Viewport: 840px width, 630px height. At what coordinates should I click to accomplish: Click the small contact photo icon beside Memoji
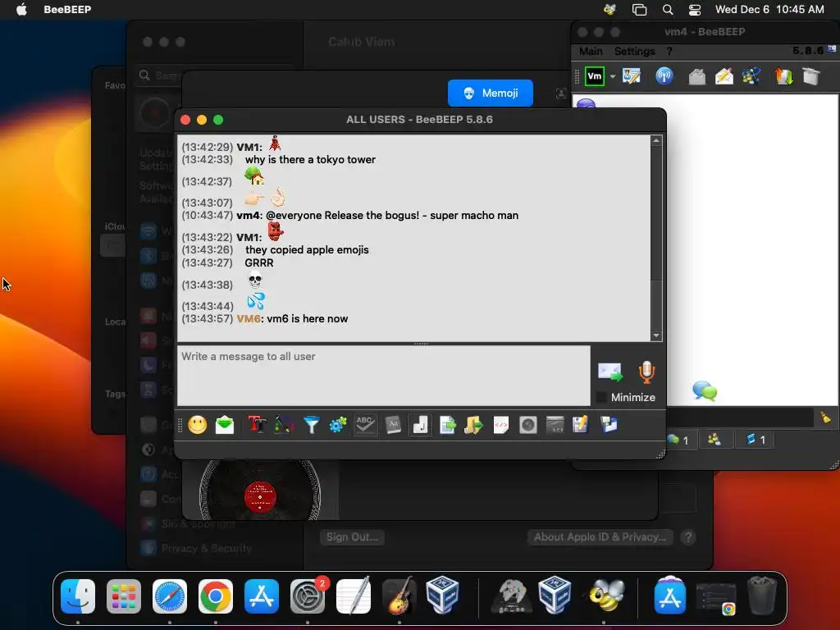coord(561,94)
